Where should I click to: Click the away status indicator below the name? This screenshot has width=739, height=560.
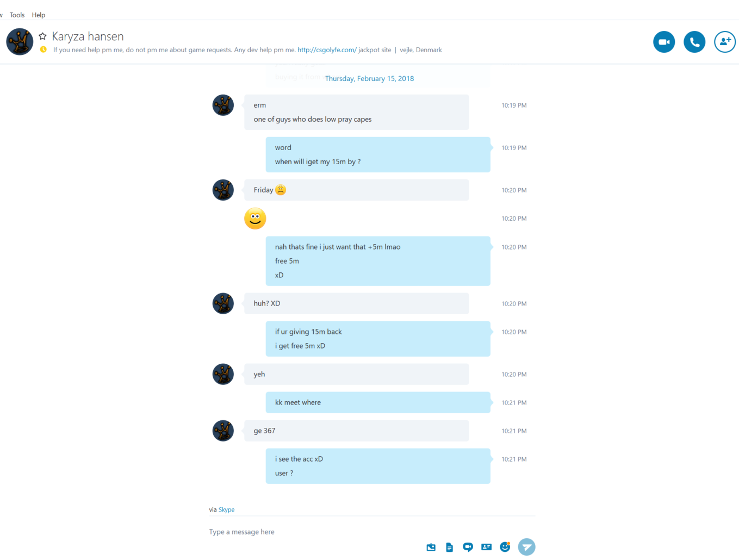[x=44, y=49]
